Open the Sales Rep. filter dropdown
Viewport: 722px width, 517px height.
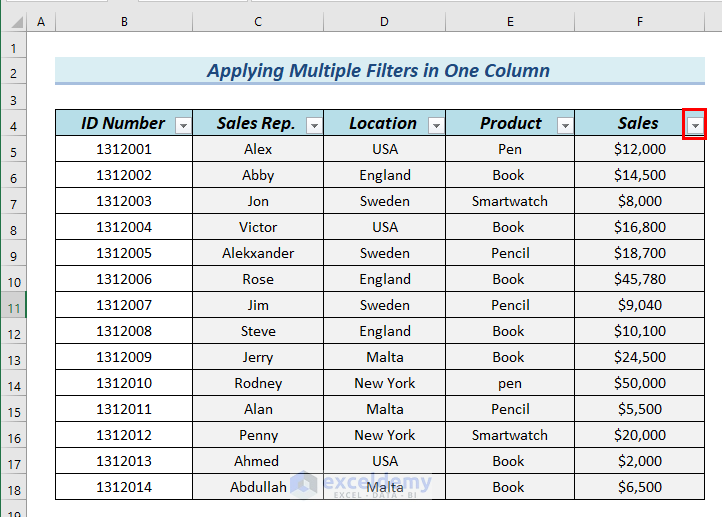coord(314,125)
